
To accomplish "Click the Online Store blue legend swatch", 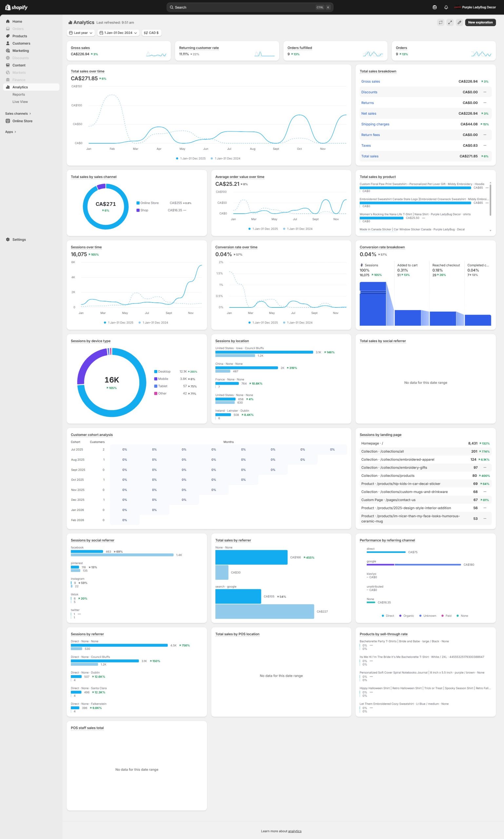I will click(x=138, y=203).
